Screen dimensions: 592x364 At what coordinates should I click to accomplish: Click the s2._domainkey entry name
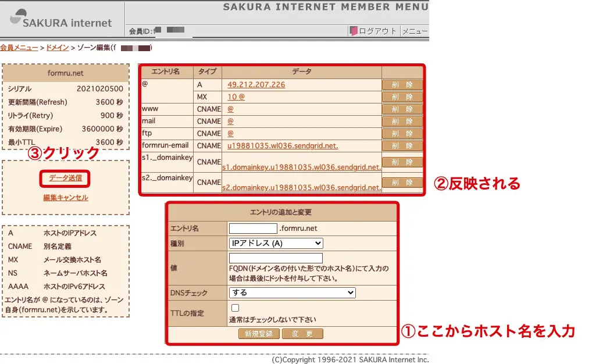point(167,177)
